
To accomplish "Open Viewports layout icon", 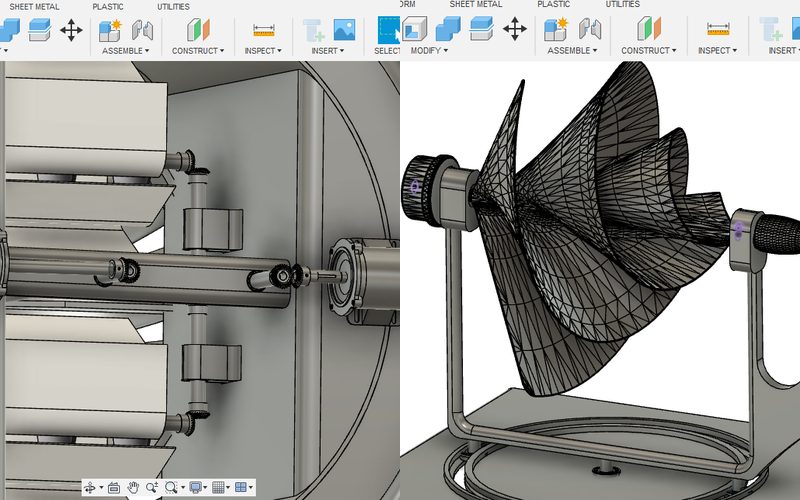I will 240,488.
